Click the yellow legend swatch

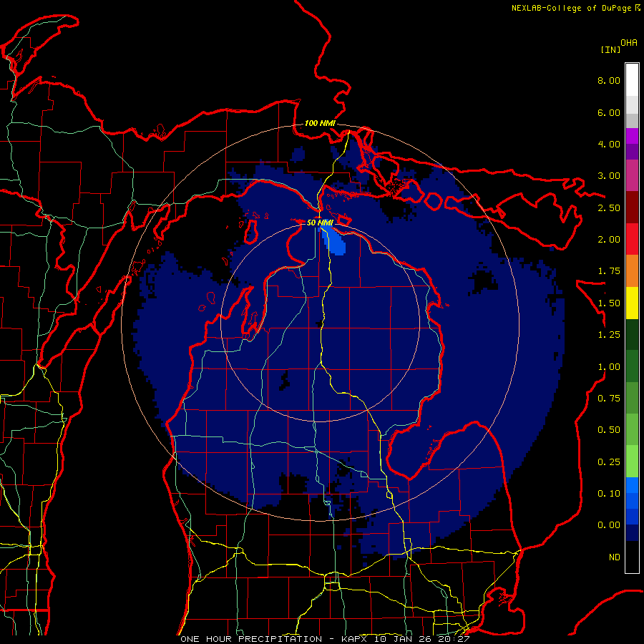pyautogui.click(x=632, y=303)
